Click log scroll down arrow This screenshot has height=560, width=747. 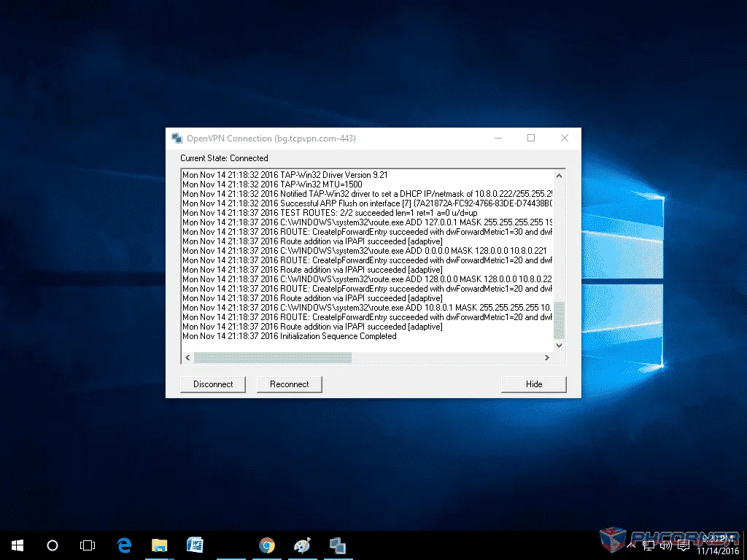(560, 345)
